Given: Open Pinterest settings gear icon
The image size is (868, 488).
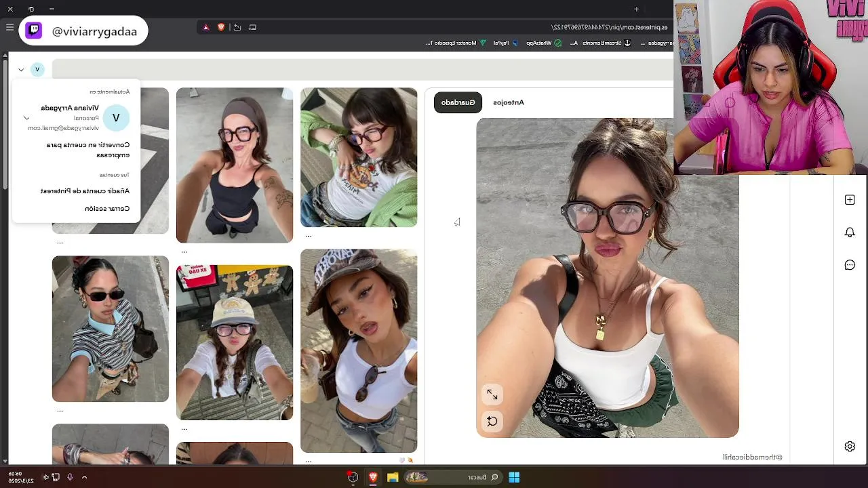Looking at the screenshot, I should click(x=850, y=446).
